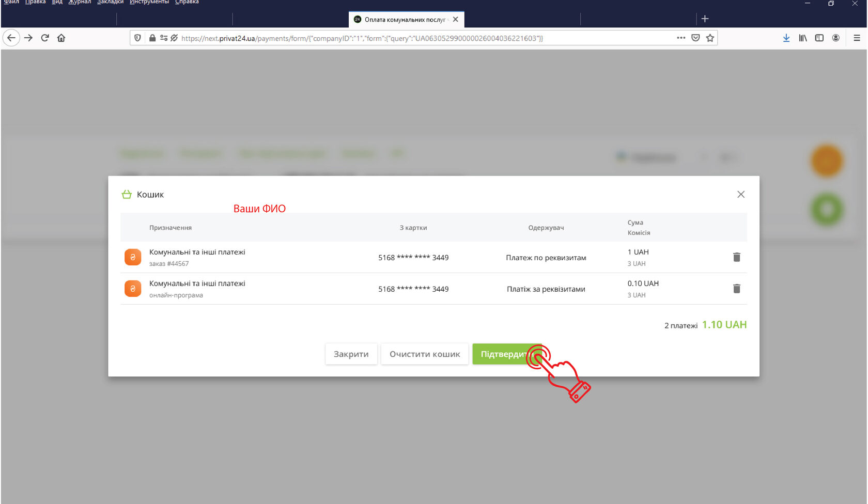Bookmark this page with star icon

(710, 38)
